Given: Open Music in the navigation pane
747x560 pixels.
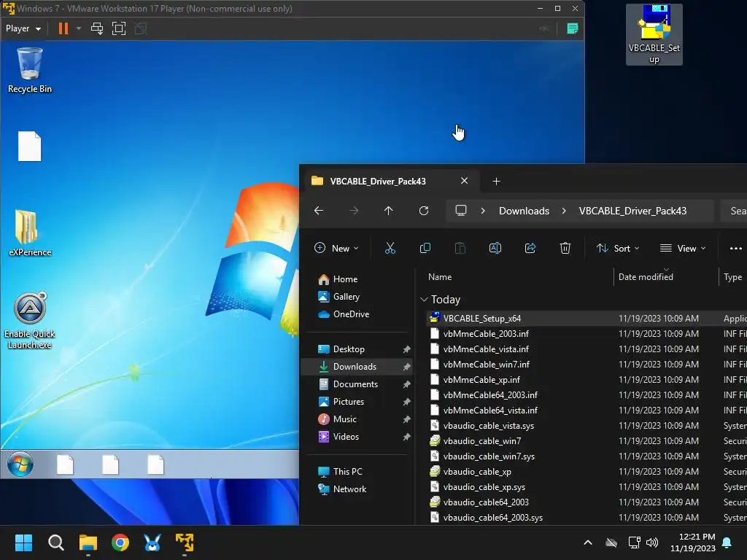Looking at the screenshot, I should point(345,419).
